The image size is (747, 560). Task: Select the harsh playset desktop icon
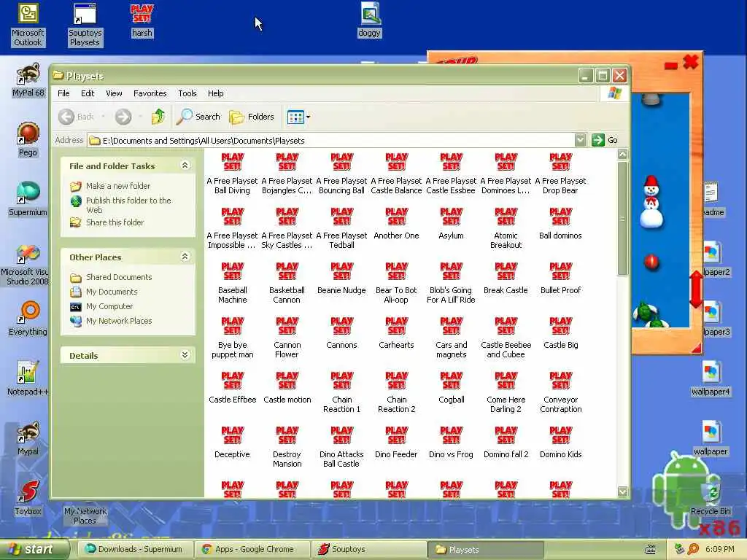142,20
